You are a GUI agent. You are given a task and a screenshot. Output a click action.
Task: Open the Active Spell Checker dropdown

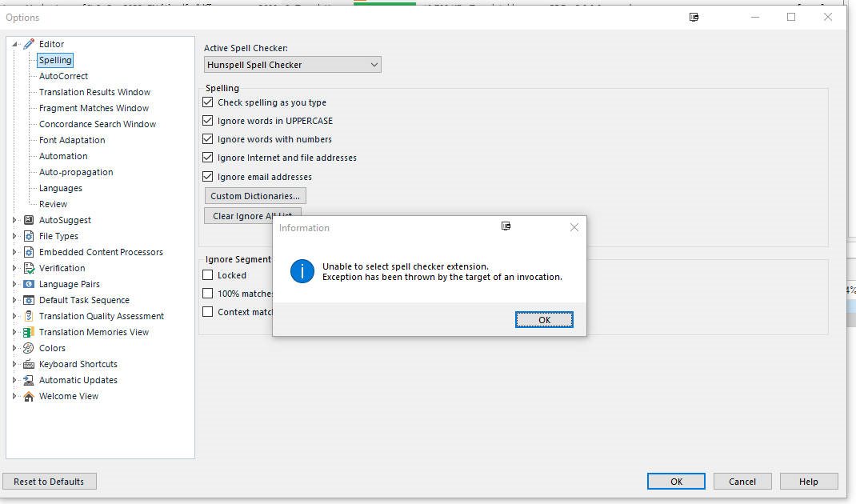[293, 65]
